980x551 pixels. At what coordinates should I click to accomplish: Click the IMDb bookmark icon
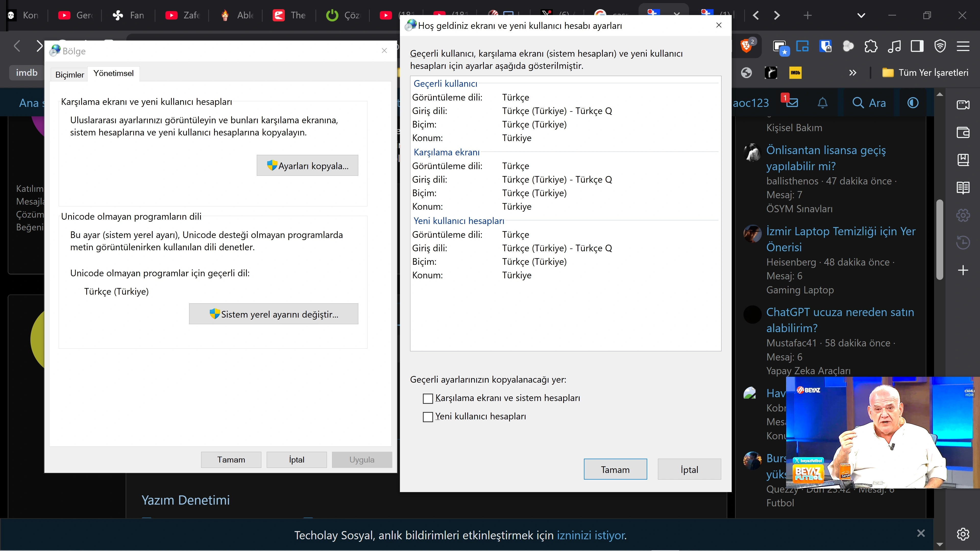point(795,73)
